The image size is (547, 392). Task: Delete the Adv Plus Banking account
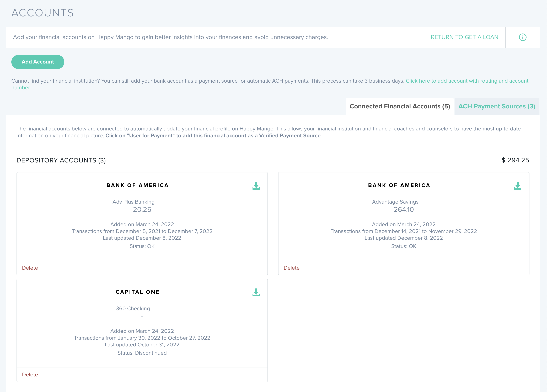coord(30,268)
